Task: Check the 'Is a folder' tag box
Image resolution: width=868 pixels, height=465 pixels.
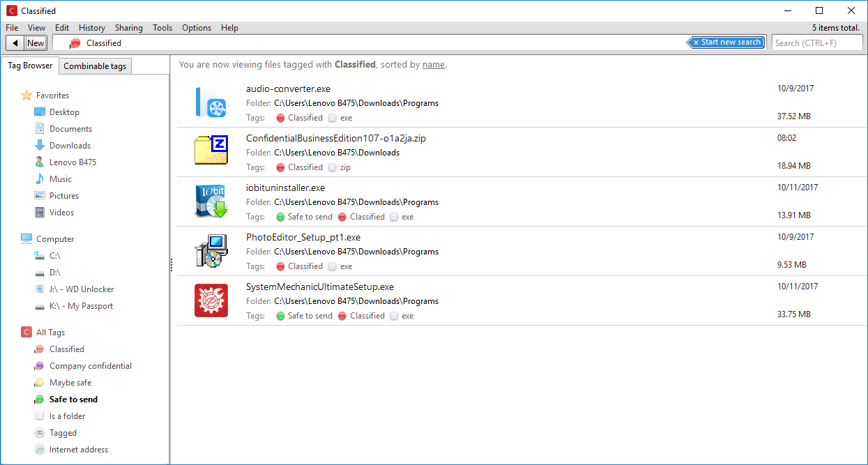Action: [x=40, y=416]
